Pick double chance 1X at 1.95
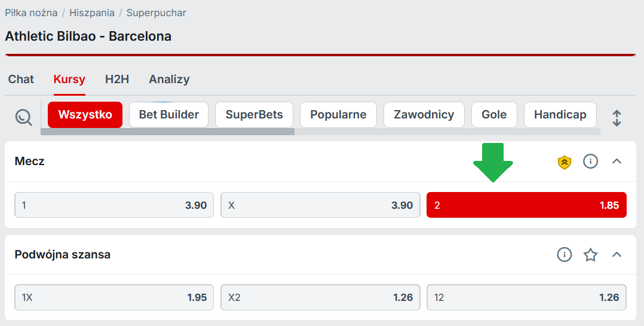The width and height of the screenshot is (644, 326). [x=114, y=298]
